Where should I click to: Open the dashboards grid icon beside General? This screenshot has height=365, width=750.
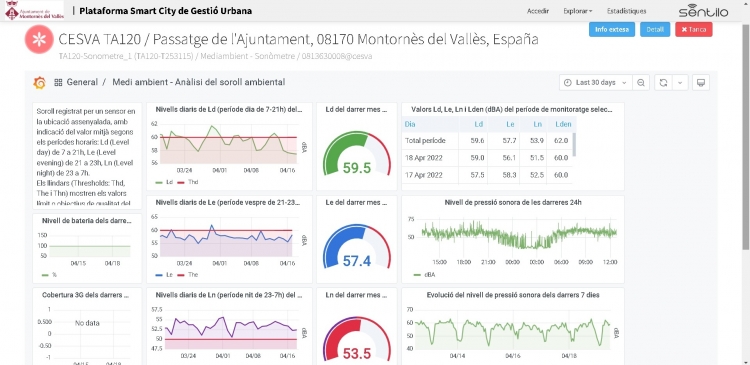58,82
